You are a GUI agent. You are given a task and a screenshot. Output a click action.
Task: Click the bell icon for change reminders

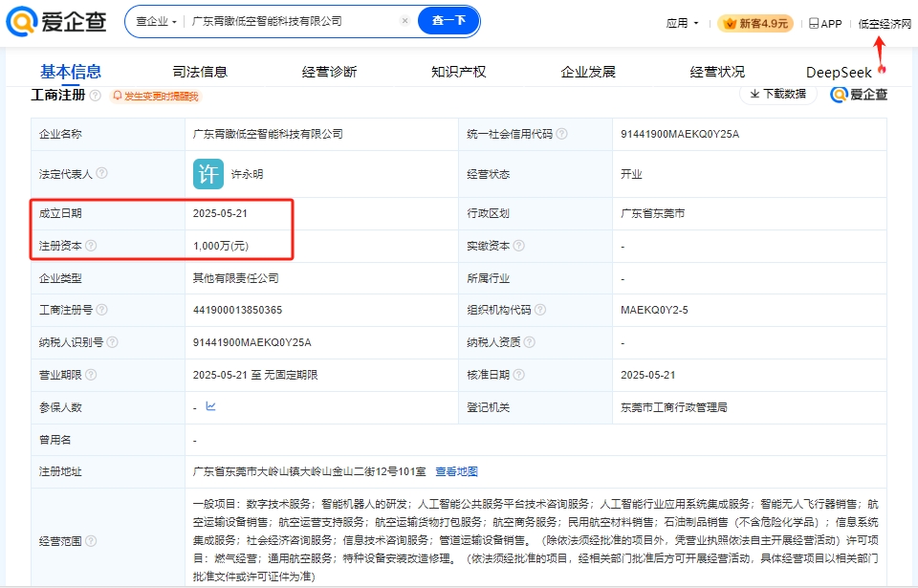[x=119, y=96]
